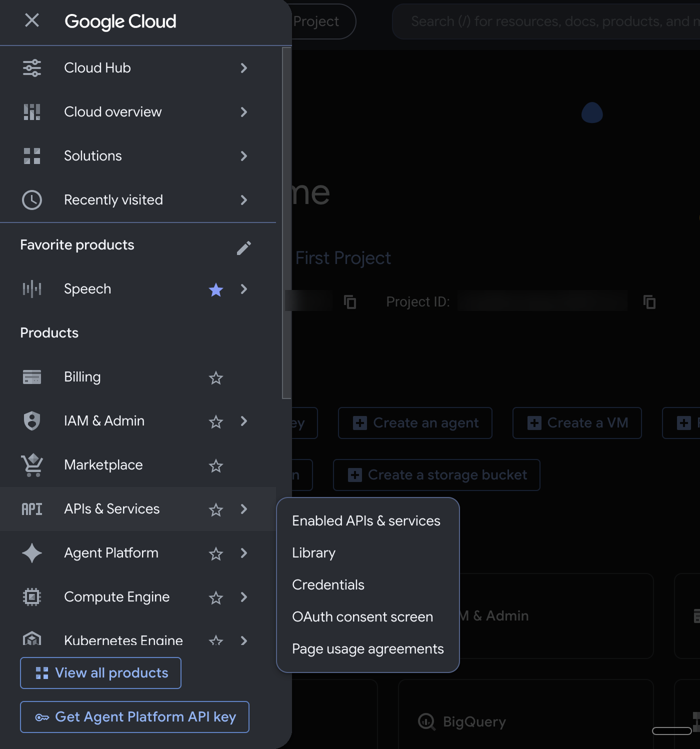Image resolution: width=700 pixels, height=749 pixels.
Task: Click the IAM & Admin shield icon
Action: click(32, 421)
